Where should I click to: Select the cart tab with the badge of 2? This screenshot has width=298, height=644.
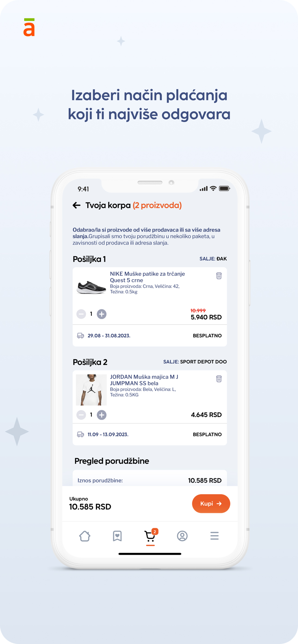coord(150,536)
